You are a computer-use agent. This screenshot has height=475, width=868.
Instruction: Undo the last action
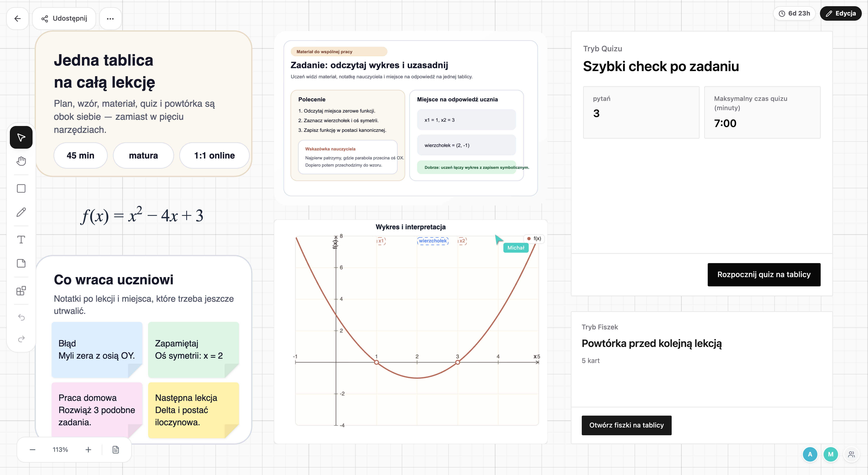point(21,318)
